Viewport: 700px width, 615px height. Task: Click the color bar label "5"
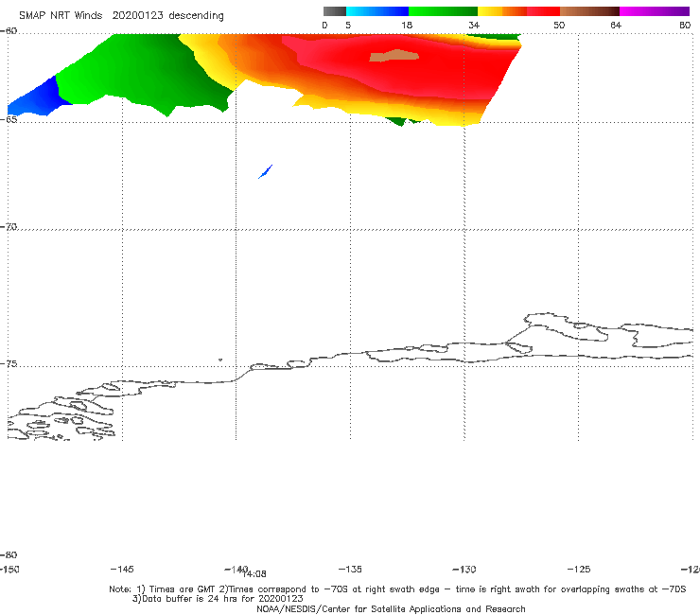(x=348, y=25)
